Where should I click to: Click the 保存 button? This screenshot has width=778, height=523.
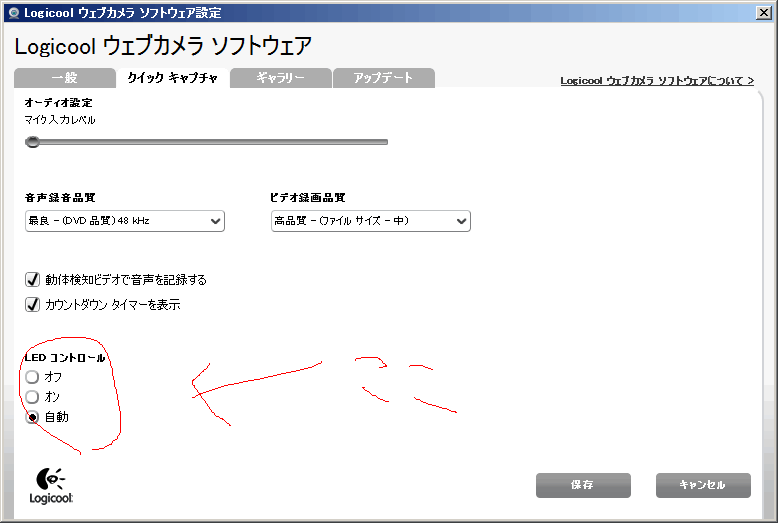(583, 485)
